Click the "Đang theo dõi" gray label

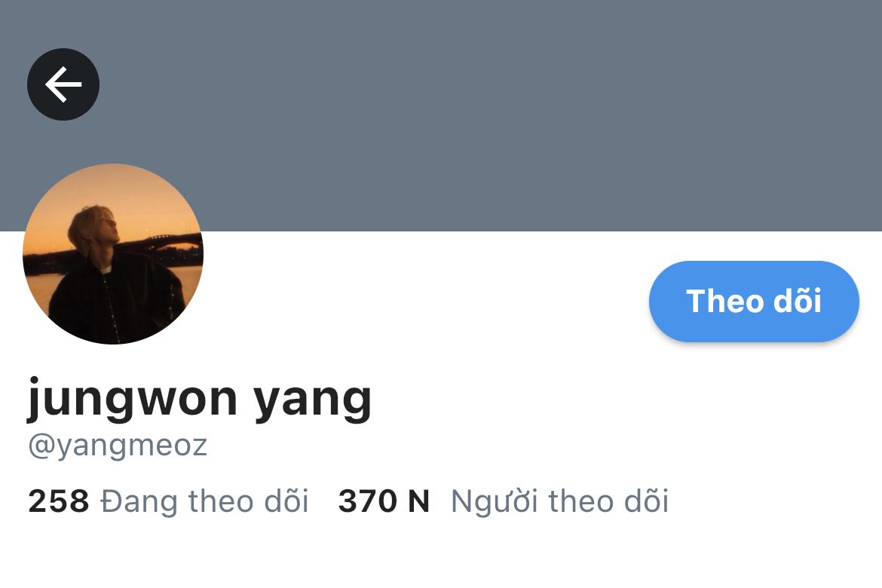[x=205, y=501]
